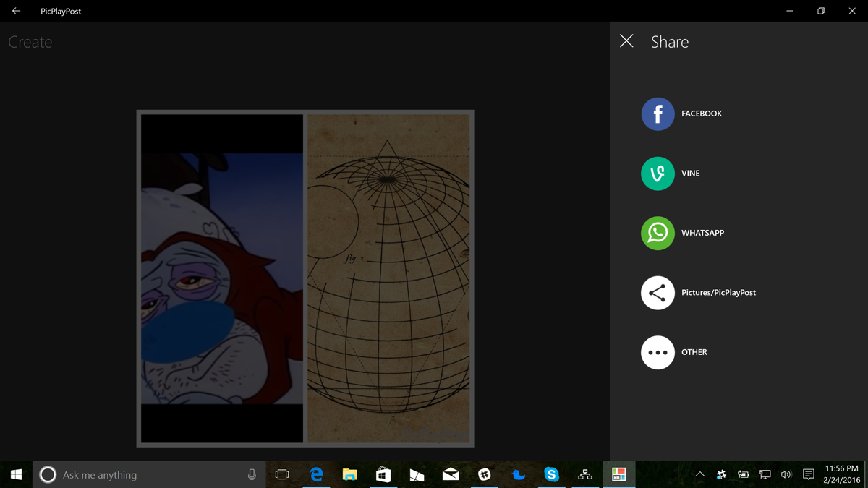Open Task View

tap(282, 474)
